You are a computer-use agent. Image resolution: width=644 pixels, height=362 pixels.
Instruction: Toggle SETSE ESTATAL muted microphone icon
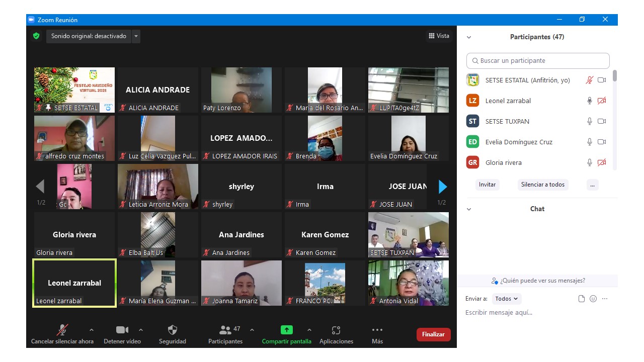(x=590, y=80)
